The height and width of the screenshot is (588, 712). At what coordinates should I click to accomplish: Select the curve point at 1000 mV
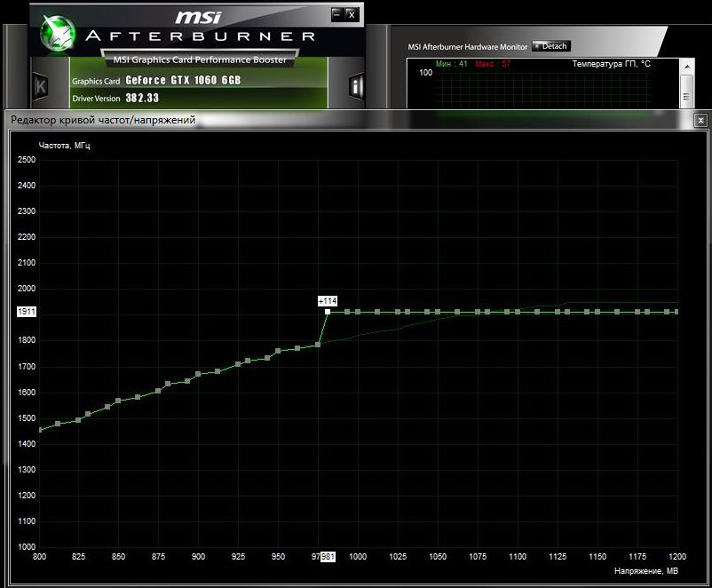point(358,312)
